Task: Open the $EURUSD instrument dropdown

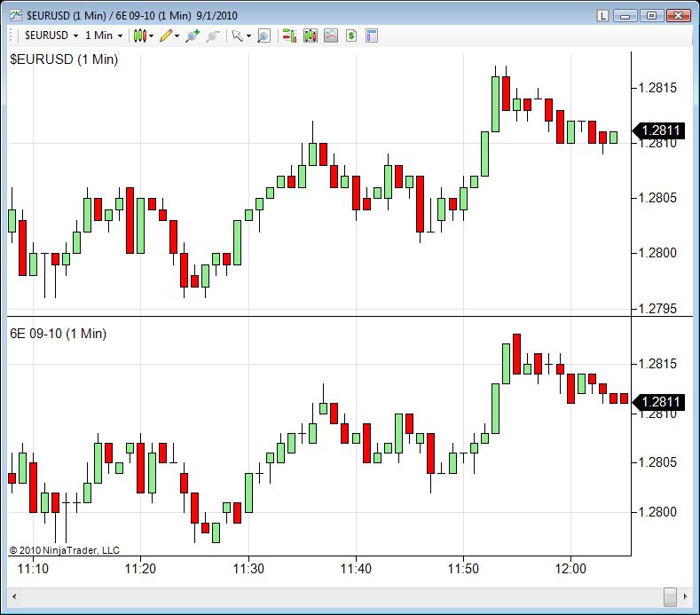Action: [x=51, y=35]
